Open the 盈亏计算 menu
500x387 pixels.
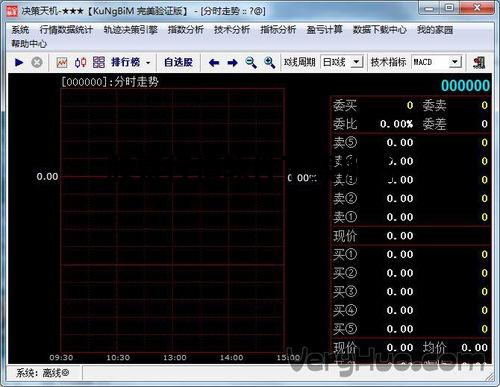(324, 30)
